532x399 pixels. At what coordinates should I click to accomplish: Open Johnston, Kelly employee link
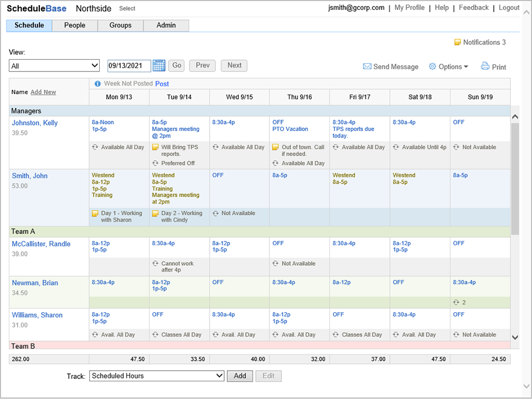[35, 123]
